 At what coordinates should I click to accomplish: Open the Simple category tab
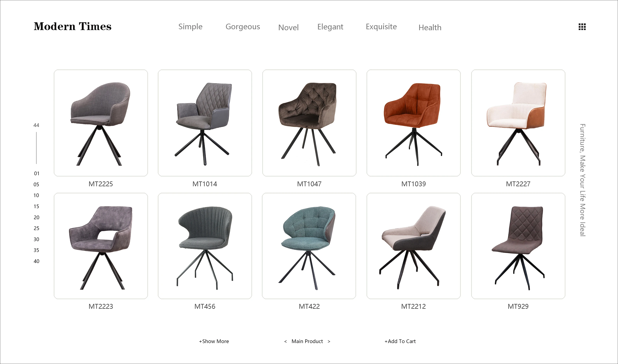pyautogui.click(x=190, y=27)
